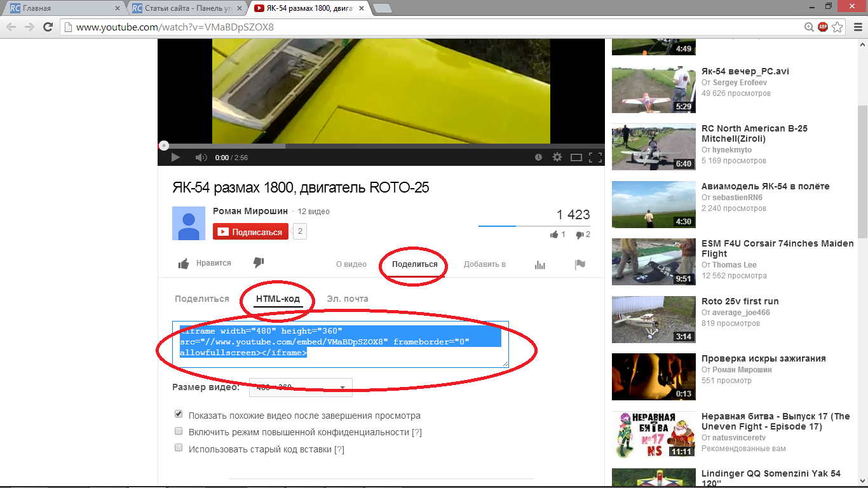
Task: Click the zoom magnifier icon in address bar
Action: [809, 27]
